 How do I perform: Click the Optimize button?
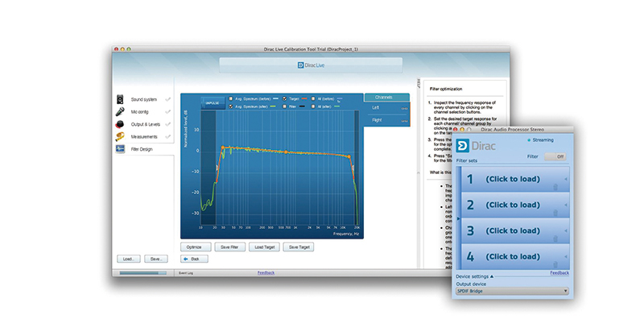(x=196, y=247)
